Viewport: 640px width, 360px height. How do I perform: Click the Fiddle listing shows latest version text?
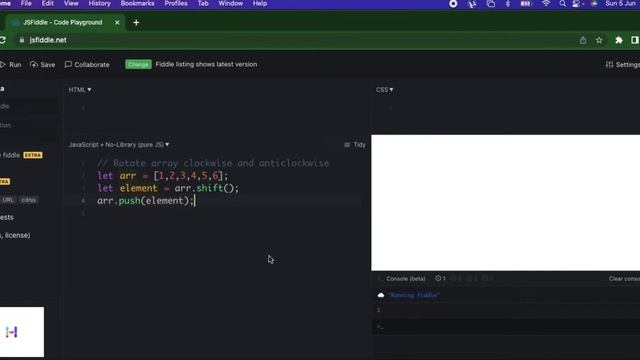pos(206,64)
